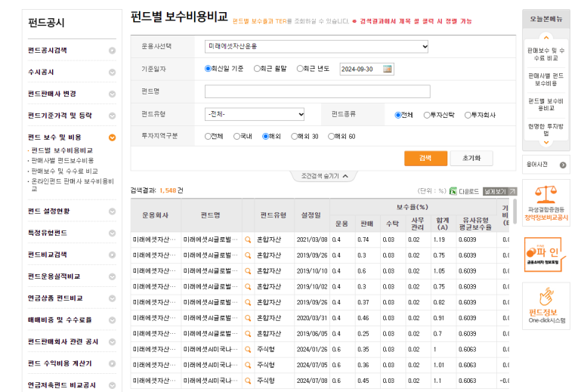Open 판매사별 펀드보수비용 submenu item
The image size is (584, 392).
[63, 161]
